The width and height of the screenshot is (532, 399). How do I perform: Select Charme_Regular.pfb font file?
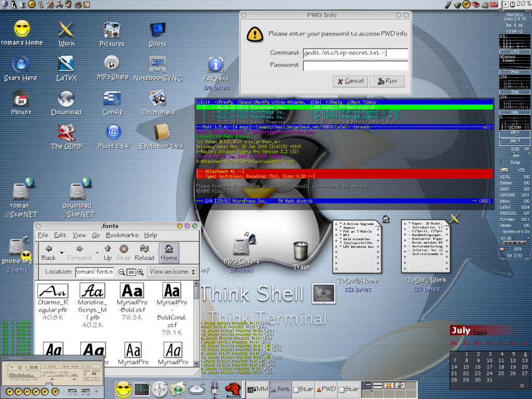tap(53, 301)
